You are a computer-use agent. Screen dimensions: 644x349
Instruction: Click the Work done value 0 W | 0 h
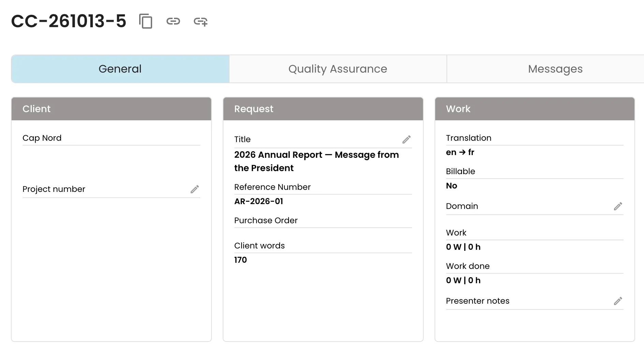(x=463, y=280)
